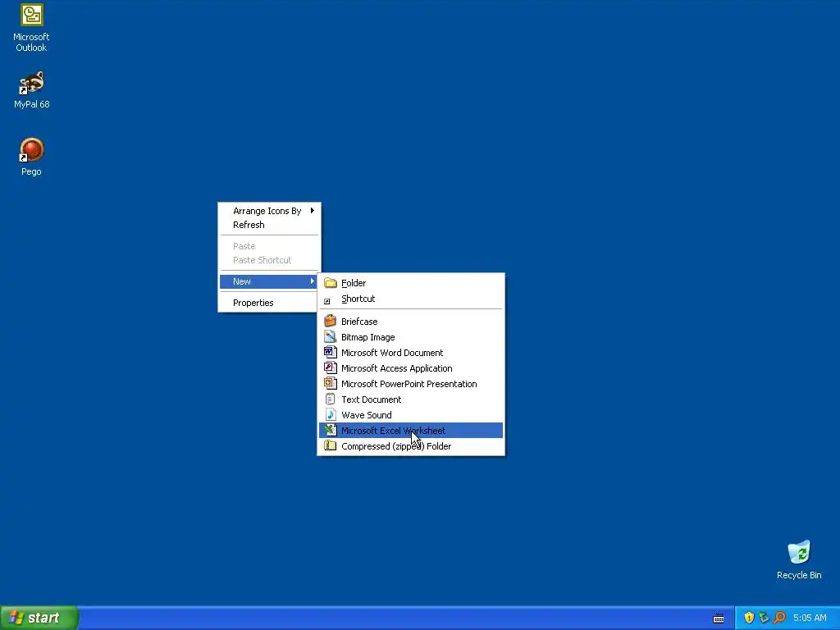Click the Bitmap Image icon
Image resolution: width=840 pixels, height=630 pixels.
(331, 336)
